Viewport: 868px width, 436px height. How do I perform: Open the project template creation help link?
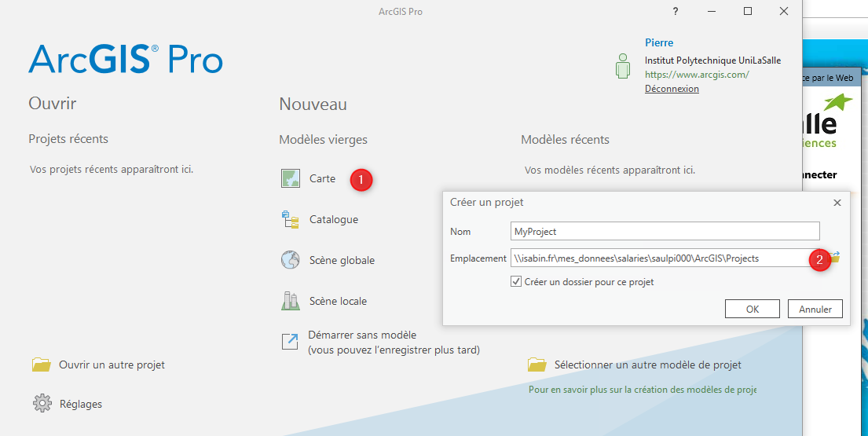coord(642,390)
